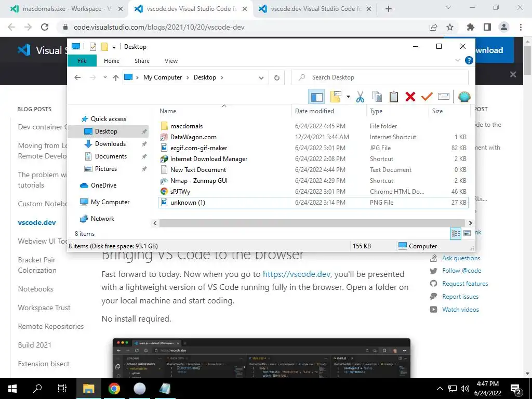Viewport: 532px width, 399px height.
Task: Click the Search Desktop field
Action: [x=380, y=77]
